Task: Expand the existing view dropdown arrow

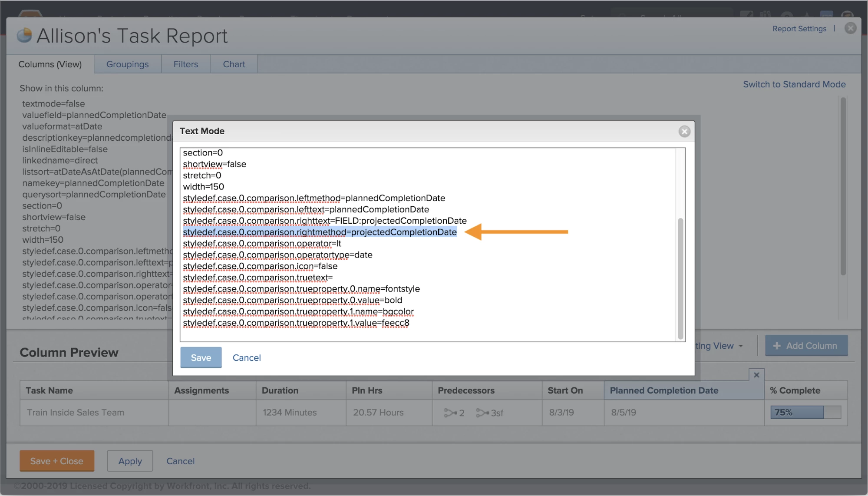Action: click(741, 346)
